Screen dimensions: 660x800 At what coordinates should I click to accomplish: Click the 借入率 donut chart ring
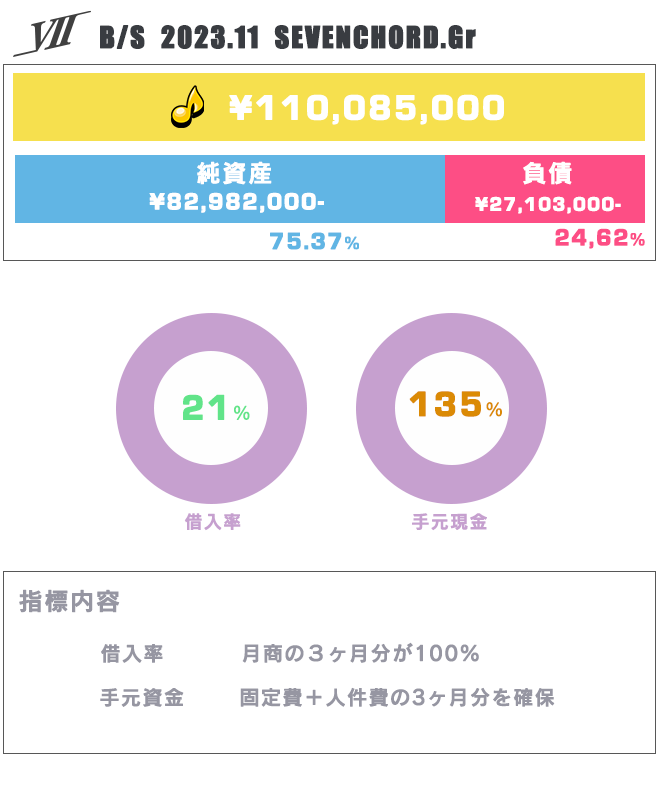click(x=137, y=410)
